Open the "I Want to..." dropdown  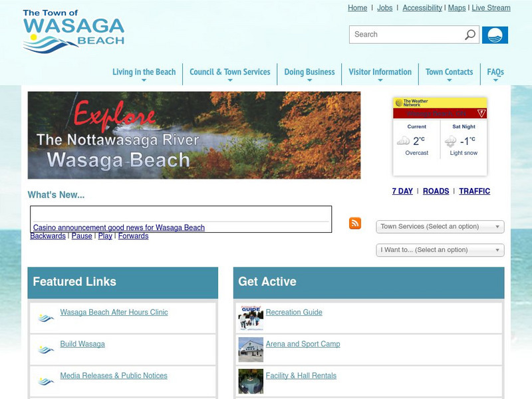point(440,250)
